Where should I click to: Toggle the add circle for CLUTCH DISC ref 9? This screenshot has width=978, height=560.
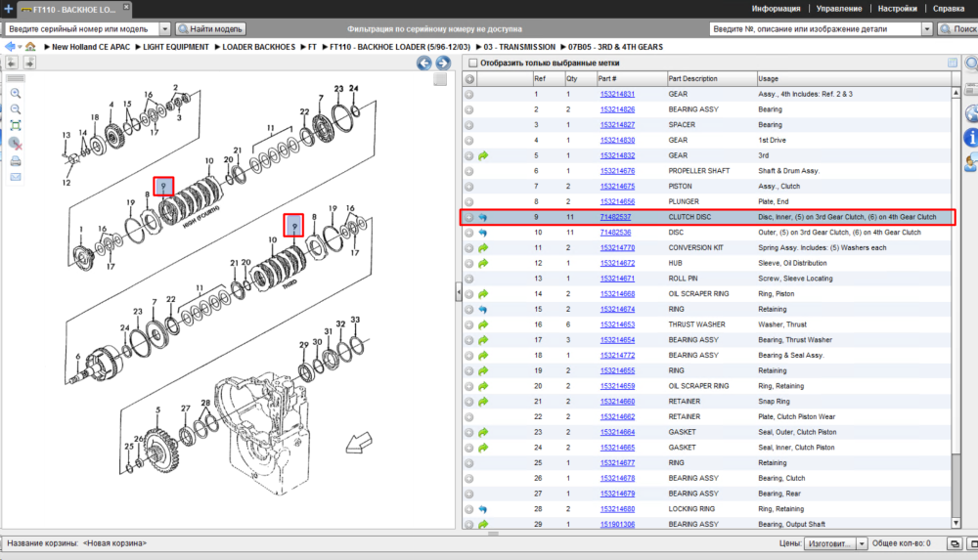pyautogui.click(x=469, y=217)
